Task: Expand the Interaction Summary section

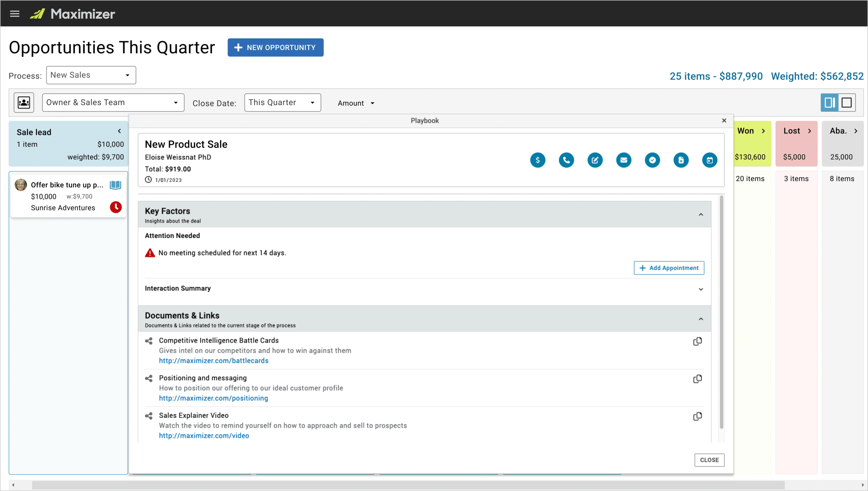Action: [x=701, y=289]
